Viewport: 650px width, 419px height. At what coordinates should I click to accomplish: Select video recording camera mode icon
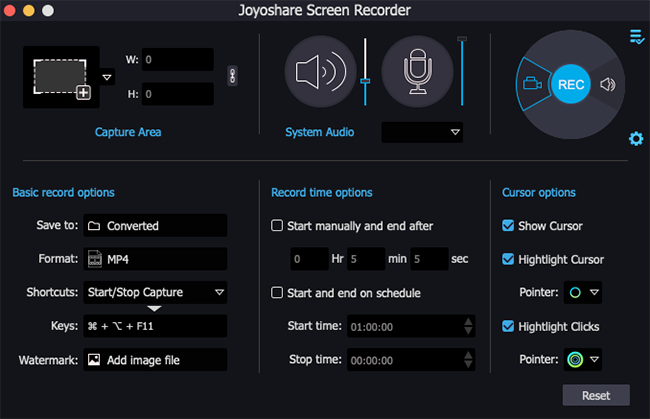[x=532, y=84]
